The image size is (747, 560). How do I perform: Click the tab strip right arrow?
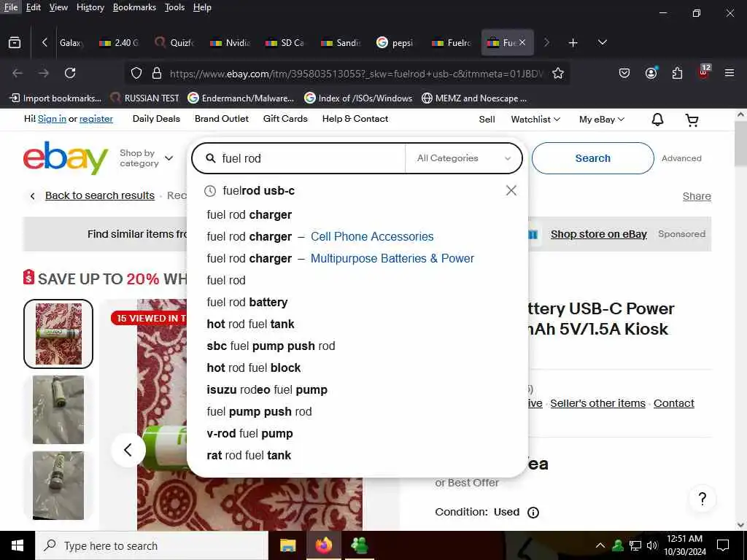click(x=547, y=43)
